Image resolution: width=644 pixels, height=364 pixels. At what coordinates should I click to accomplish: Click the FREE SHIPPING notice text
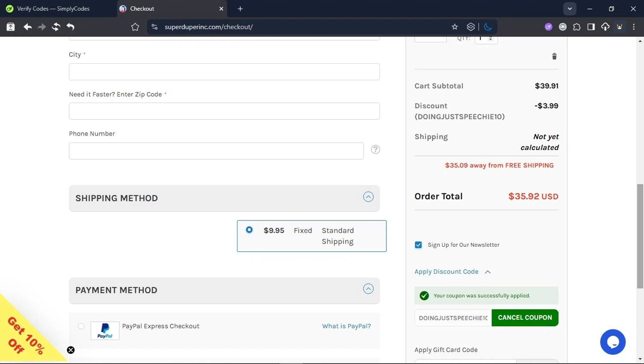click(x=499, y=165)
